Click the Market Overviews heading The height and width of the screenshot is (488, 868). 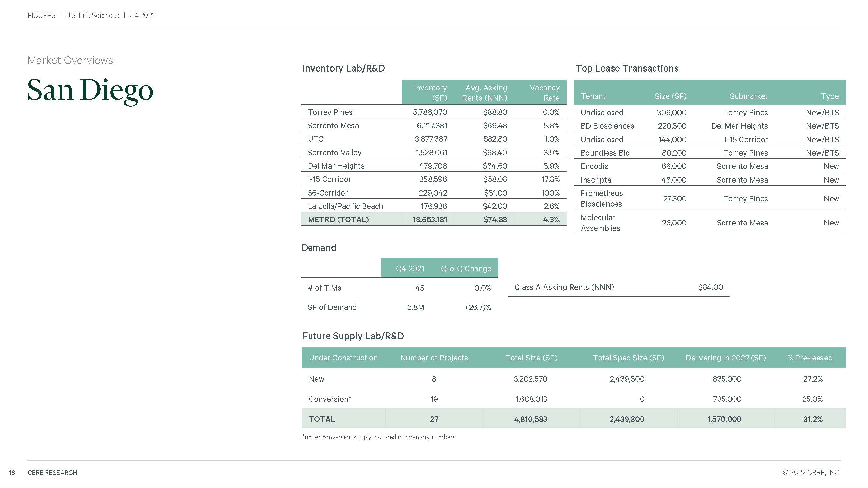point(70,60)
